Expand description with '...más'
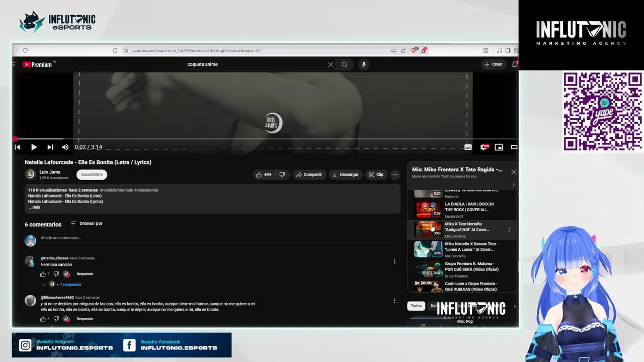The height and width of the screenshot is (362, 644). click(34, 207)
